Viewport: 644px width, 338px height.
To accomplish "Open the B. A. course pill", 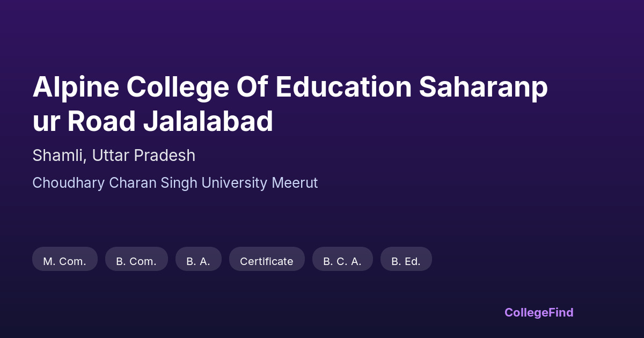I will pyautogui.click(x=198, y=261).
